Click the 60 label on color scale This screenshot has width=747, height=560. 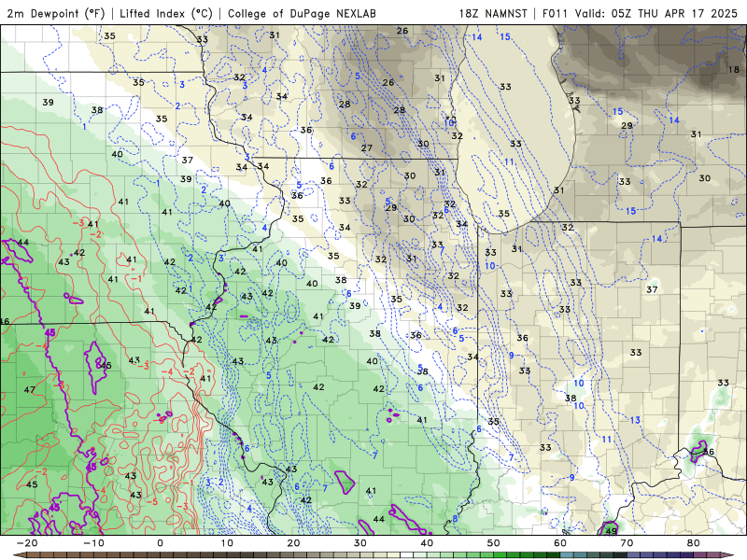click(560, 543)
